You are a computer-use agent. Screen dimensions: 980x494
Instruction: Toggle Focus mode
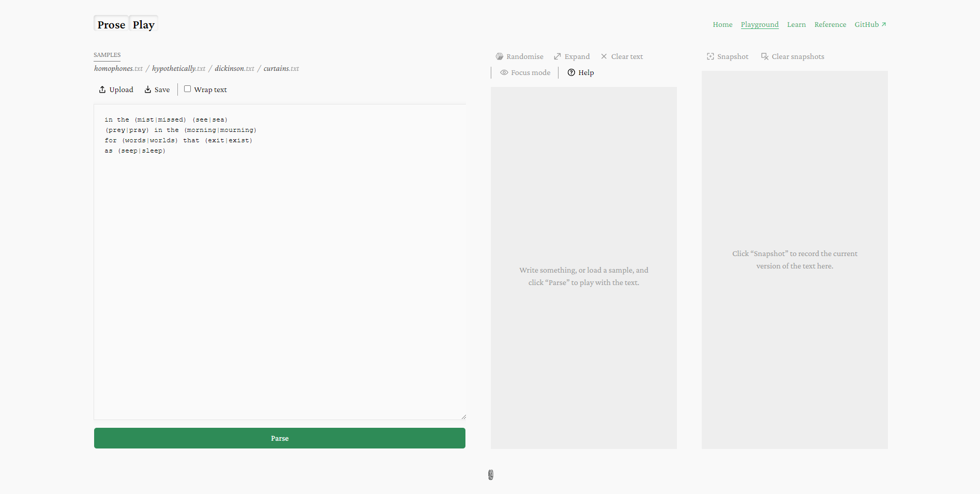pos(525,72)
